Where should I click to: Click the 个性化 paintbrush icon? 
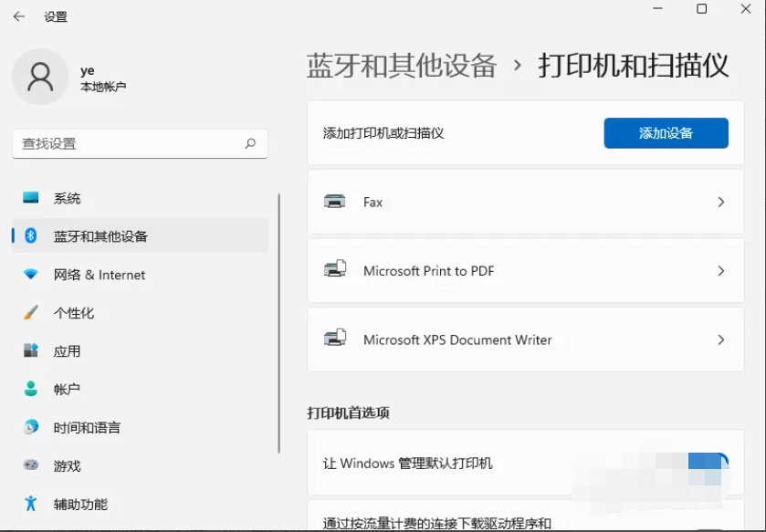(x=31, y=313)
